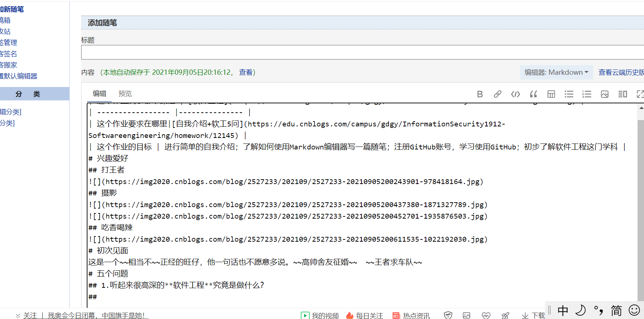Open 每日关注 flame icon item
The width and height of the screenshot is (644, 319).
[364, 315]
